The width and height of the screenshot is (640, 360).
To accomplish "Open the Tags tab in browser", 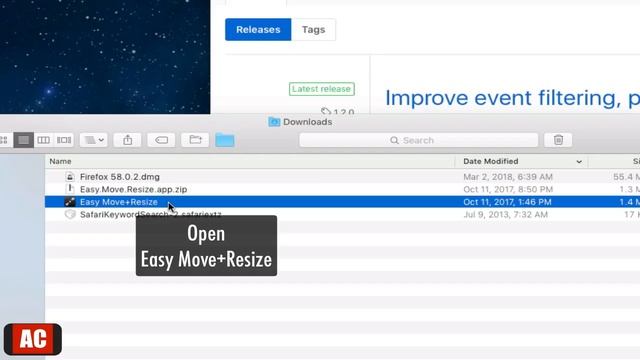I will coord(313,29).
